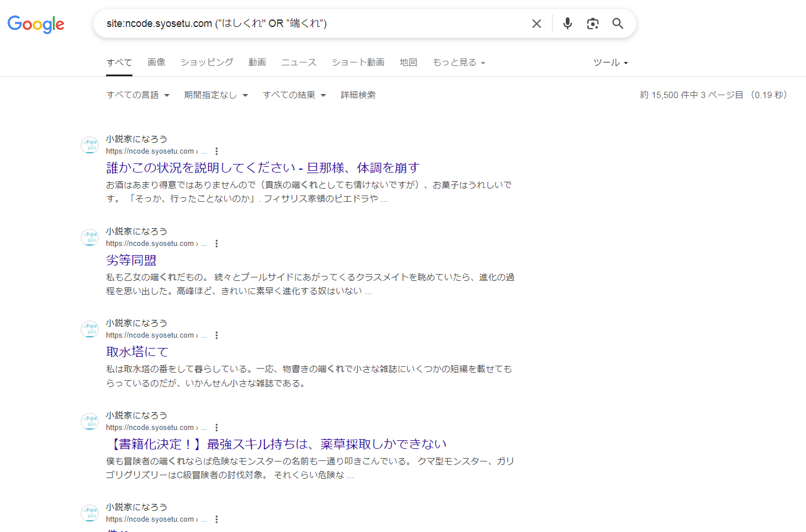Image resolution: width=806 pixels, height=532 pixels.
Task: Open the 取水塔にて result link
Action: tap(137, 352)
